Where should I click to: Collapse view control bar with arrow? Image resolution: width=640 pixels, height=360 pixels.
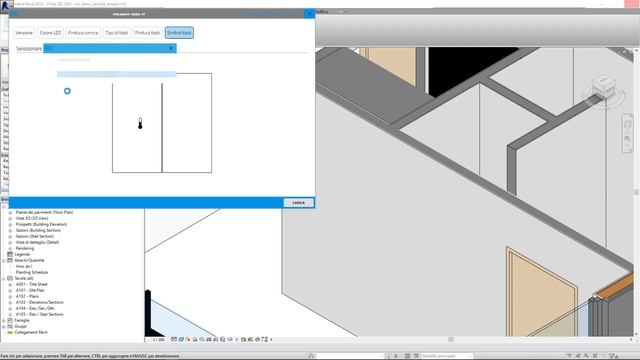click(x=271, y=339)
